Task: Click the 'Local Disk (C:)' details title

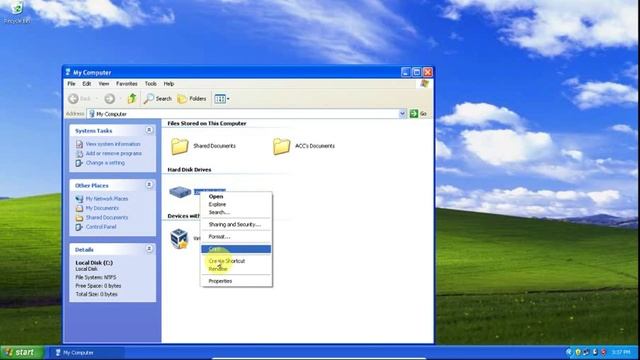Action: (x=94, y=263)
